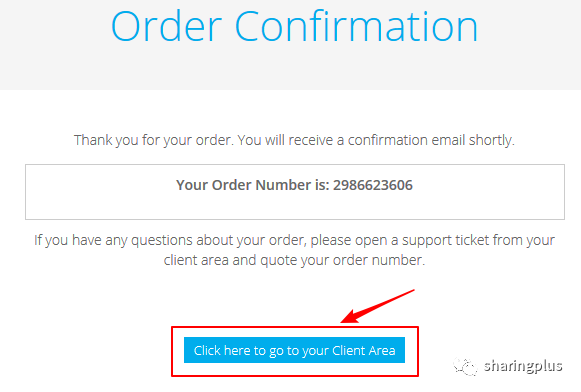Click the 'Your Order Number is:' label
Screen dimensions: 581x392
(253, 185)
